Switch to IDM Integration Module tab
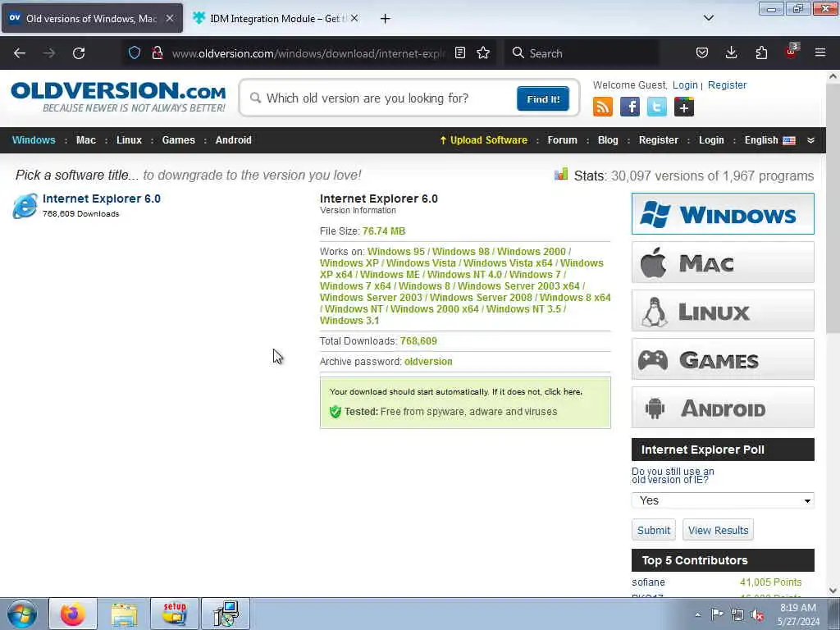840x630 pixels. pos(276,18)
